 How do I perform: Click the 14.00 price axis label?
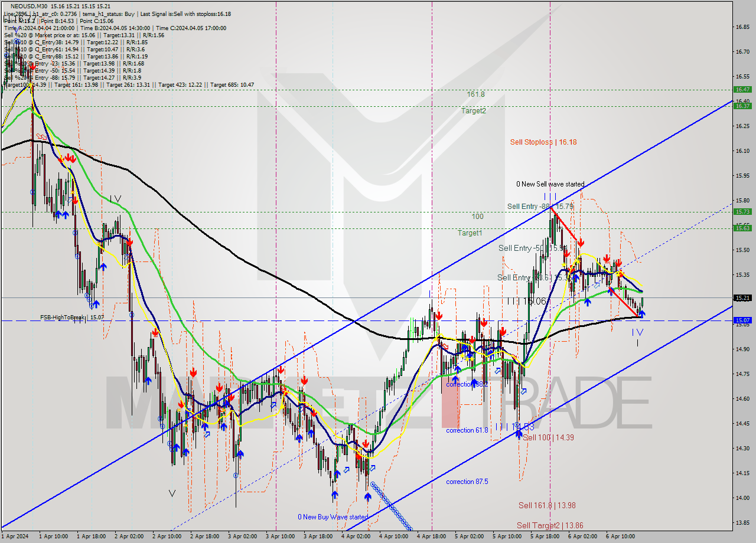(x=742, y=498)
